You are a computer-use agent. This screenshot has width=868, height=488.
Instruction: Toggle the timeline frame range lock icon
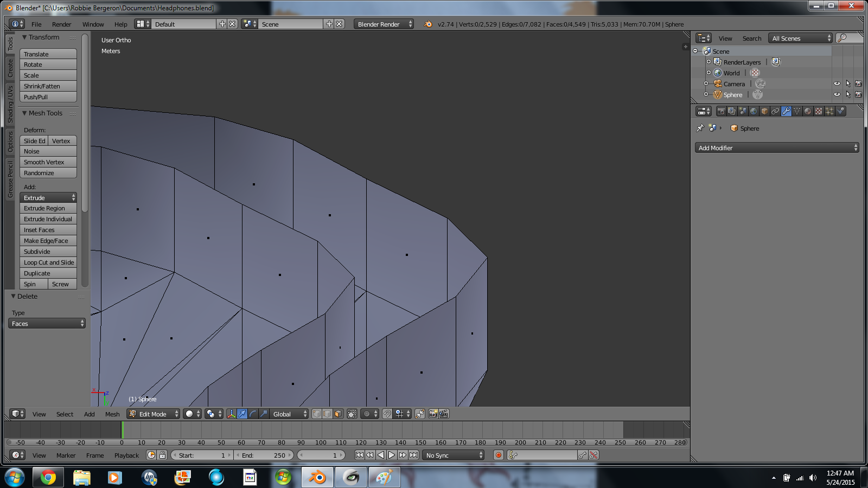pos(162,455)
